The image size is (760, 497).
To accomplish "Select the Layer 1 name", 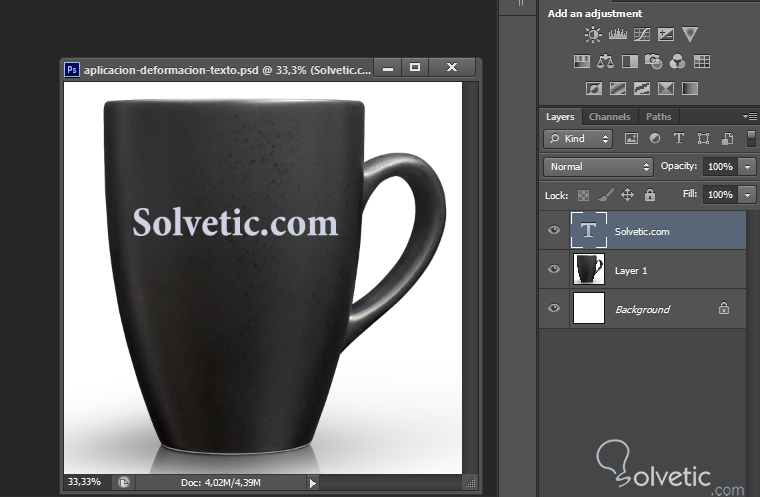I will tap(631, 271).
